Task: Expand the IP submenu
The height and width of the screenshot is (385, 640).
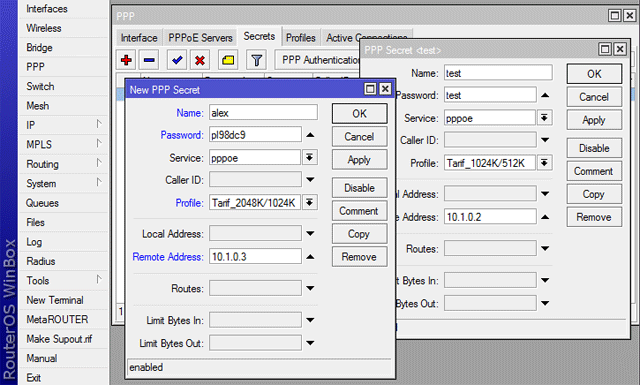Action: [63, 125]
